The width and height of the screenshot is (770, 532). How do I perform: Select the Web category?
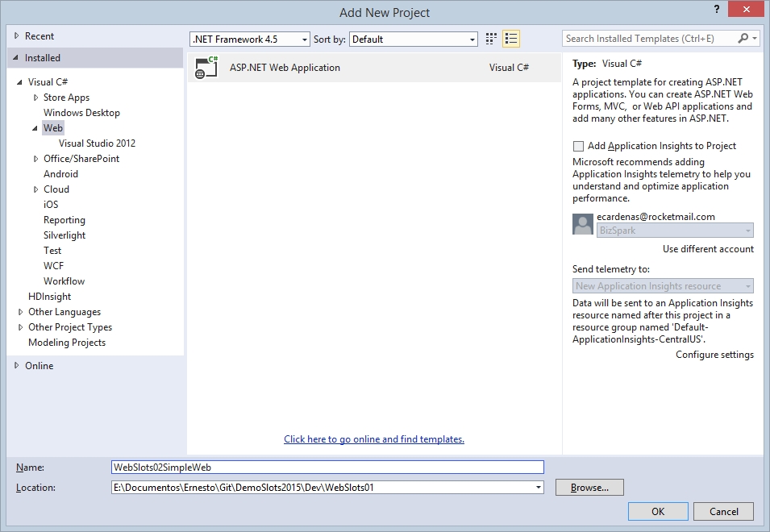tap(53, 128)
